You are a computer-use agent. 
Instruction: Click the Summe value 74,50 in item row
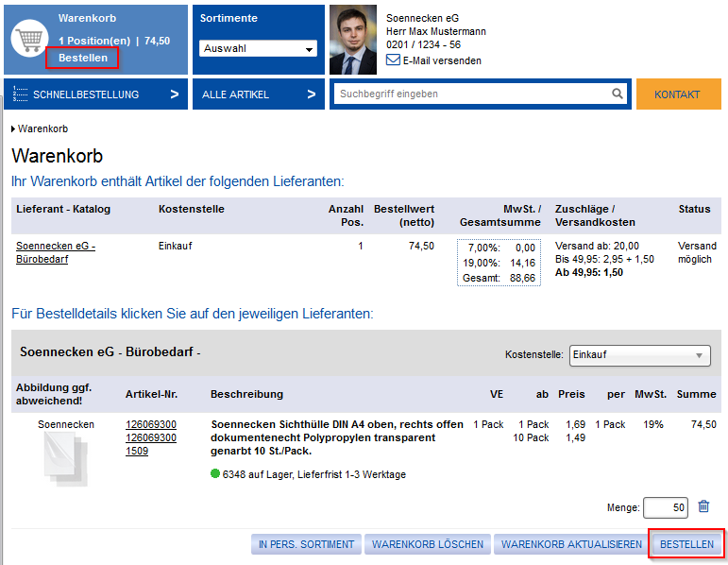[703, 424]
